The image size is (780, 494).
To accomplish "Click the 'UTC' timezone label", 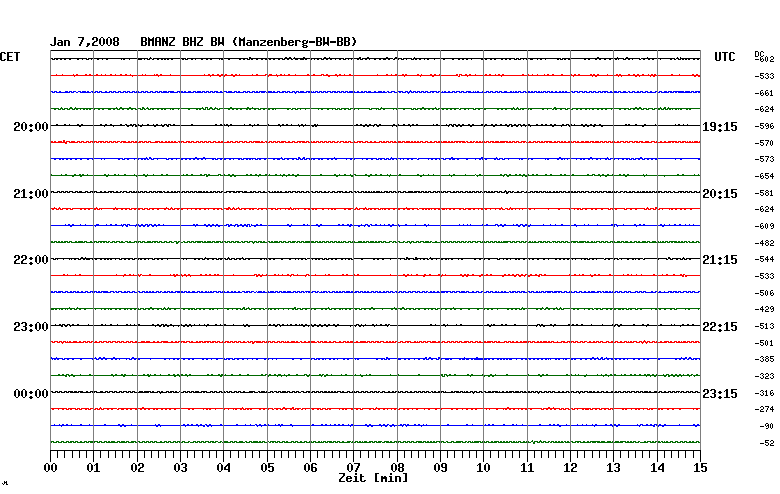I will (x=725, y=57).
